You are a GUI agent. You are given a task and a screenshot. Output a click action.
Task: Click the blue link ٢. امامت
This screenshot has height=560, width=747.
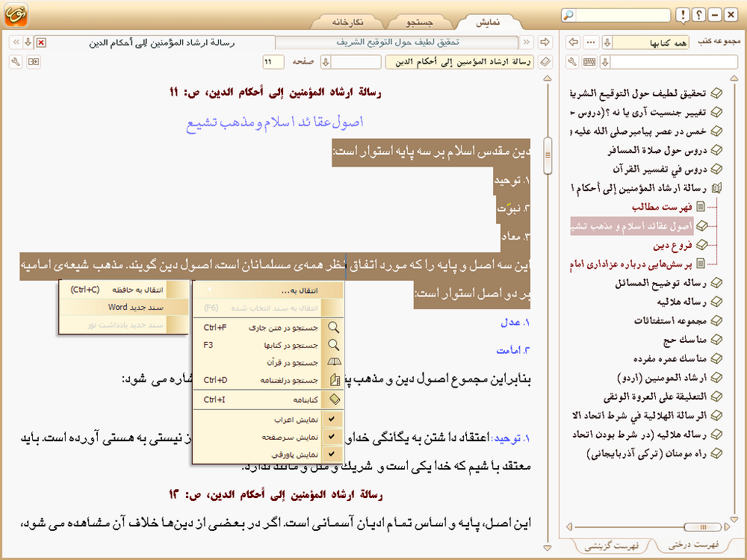point(513,350)
